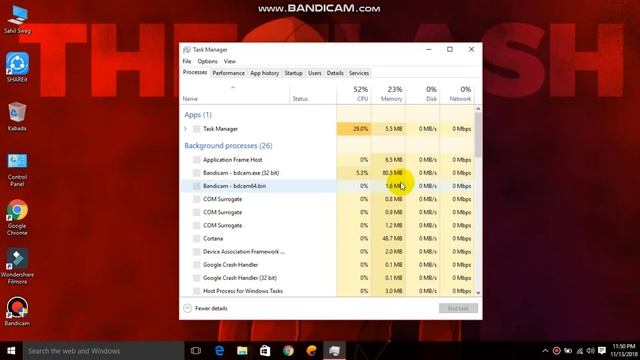Sort by the Memory column header

click(389, 94)
